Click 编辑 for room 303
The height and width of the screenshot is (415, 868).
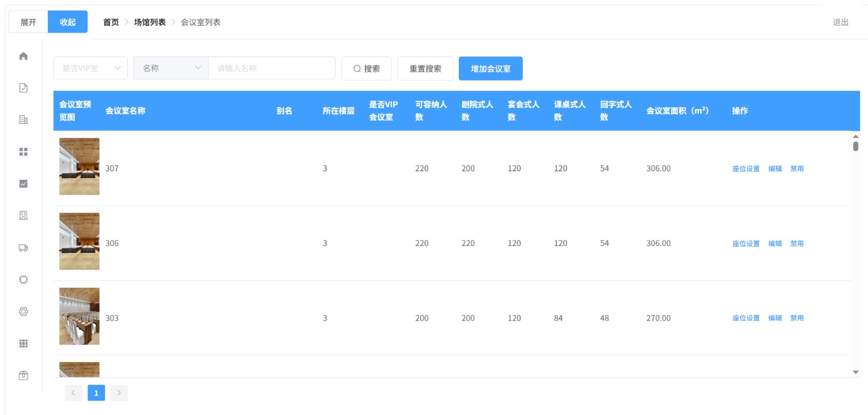coord(775,319)
